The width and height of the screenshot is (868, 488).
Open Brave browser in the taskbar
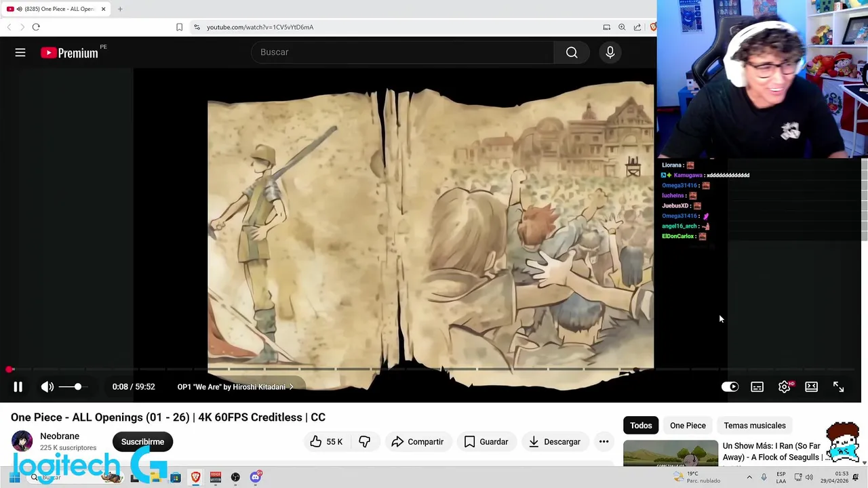coord(195,477)
